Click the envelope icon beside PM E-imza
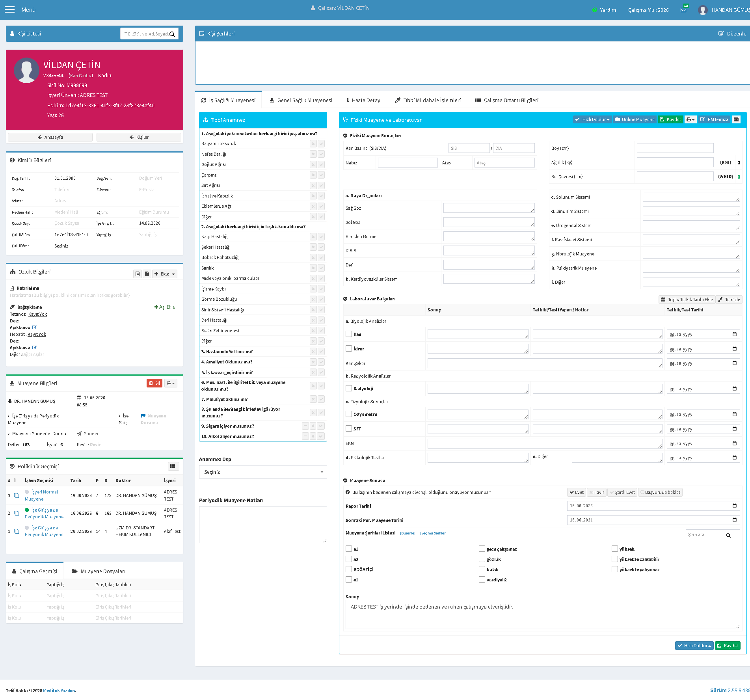750x700 pixels. coord(736,119)
